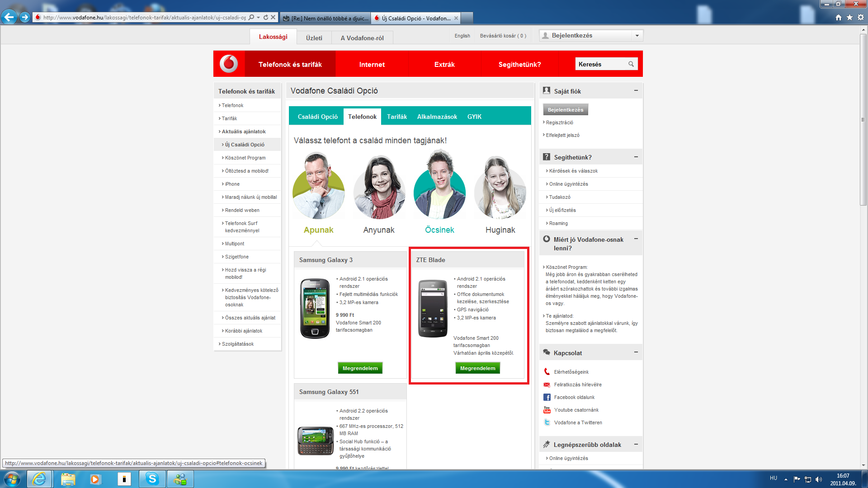
Task: Click the Twitter bird icon
Action: (x=547, y=422)
